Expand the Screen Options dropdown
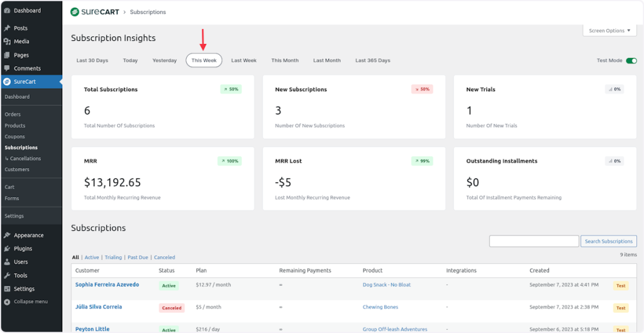644x333 pixels. pyautogui.click(x=609, y=31)
